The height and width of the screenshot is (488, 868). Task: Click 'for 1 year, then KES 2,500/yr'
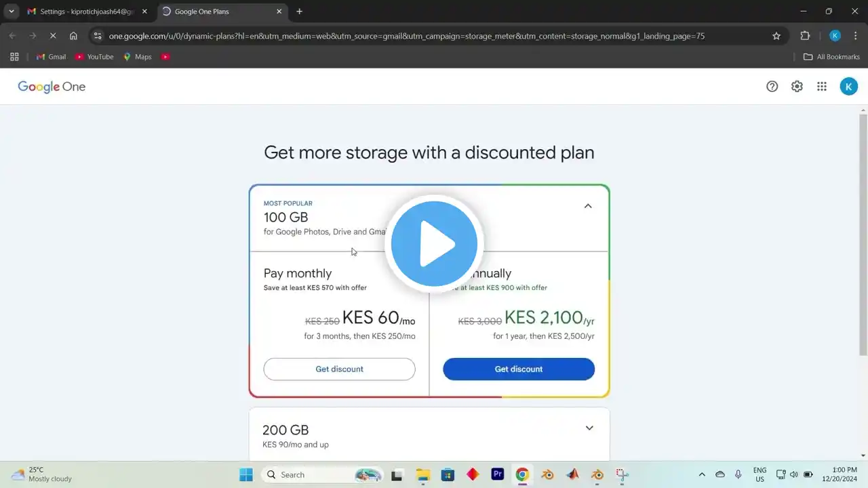point(544,336)
